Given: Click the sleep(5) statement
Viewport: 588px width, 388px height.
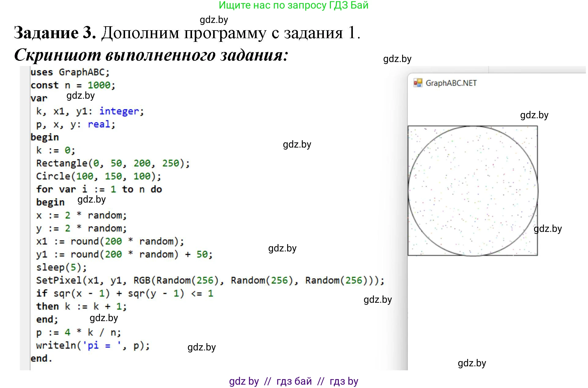Looking at the screenshot, I should click(x=61, y=267).
